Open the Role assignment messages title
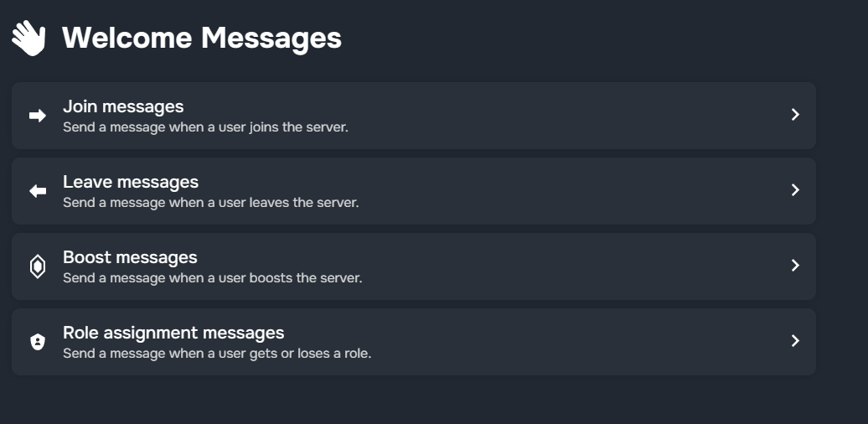868x424 pixels. 173,333
